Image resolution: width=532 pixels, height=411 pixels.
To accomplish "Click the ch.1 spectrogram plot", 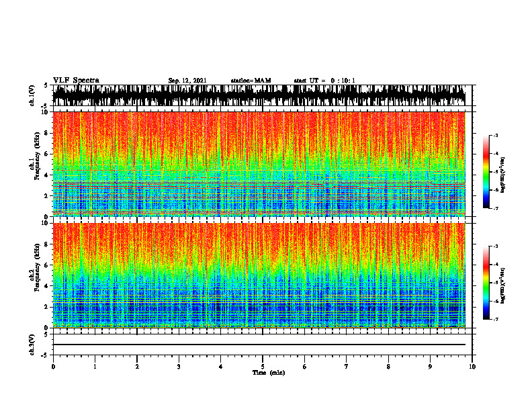I will point(259,164).
